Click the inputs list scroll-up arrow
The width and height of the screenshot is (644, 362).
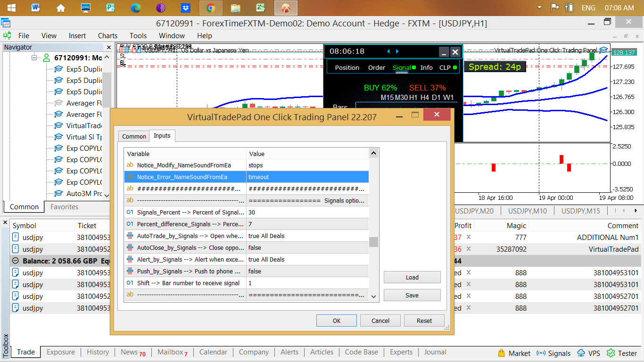(x=374, y=153)
